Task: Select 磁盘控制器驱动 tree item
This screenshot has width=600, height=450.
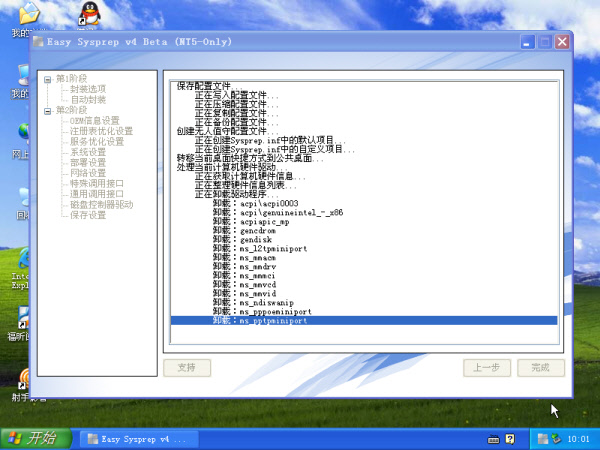Action: coord(101,205)
